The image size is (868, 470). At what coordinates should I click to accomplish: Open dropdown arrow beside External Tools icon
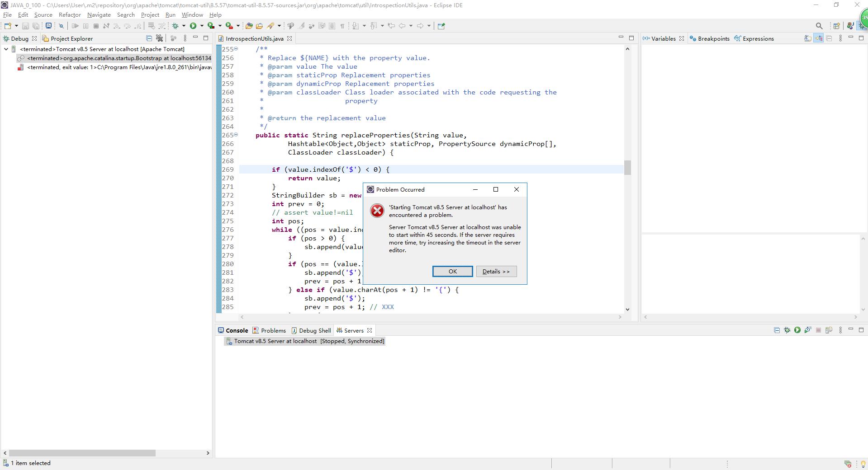pyautogui.click(x=238, y=26)
